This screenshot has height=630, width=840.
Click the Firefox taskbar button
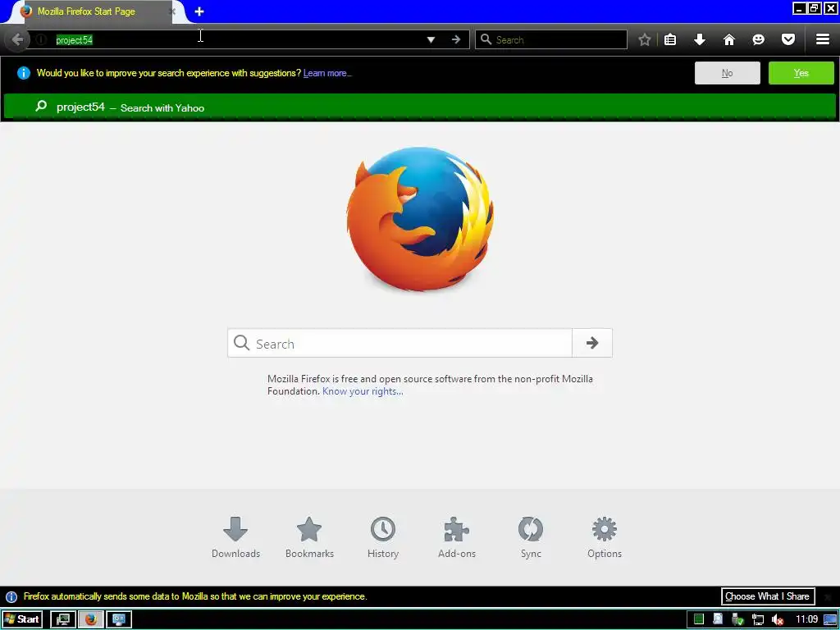coord(91,619)
